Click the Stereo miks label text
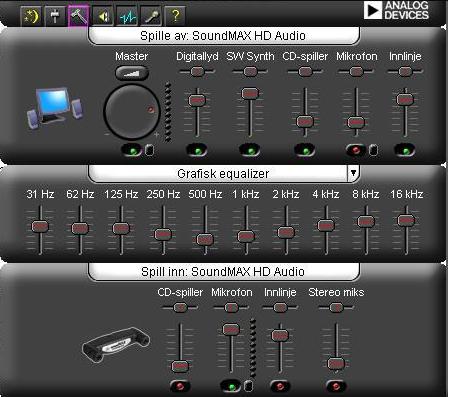This screenshot has height=397, width=449. point(336,292)
